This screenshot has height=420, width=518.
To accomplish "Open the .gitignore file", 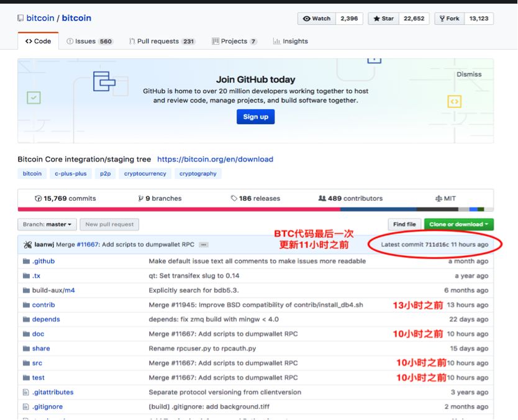I will coord(47,407).
